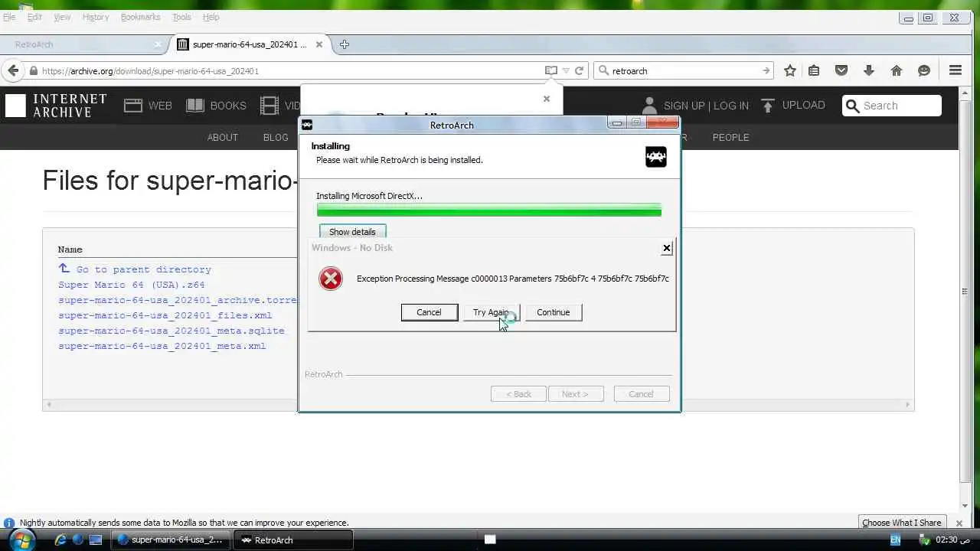The image size is (980, 551).
Task: Click Continue in the No Disk error dialog
Action: 553,312
